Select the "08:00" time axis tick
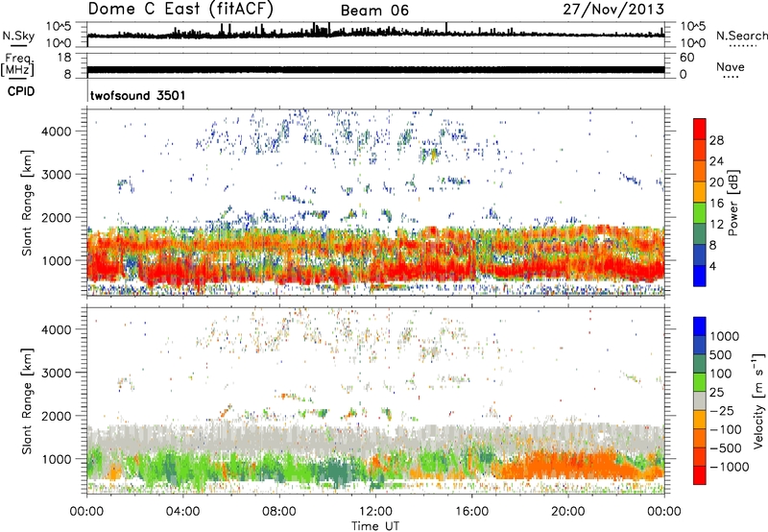This screenshot has width=768, height=532. click(x=279, y=512)
